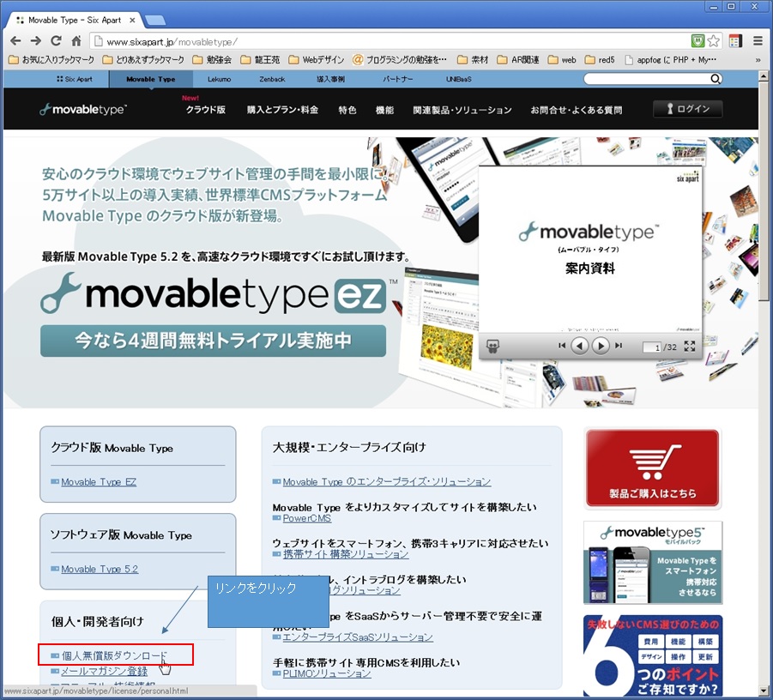Click the 今なら4週間無料トライアル実施中 banner

coord(213,341)
